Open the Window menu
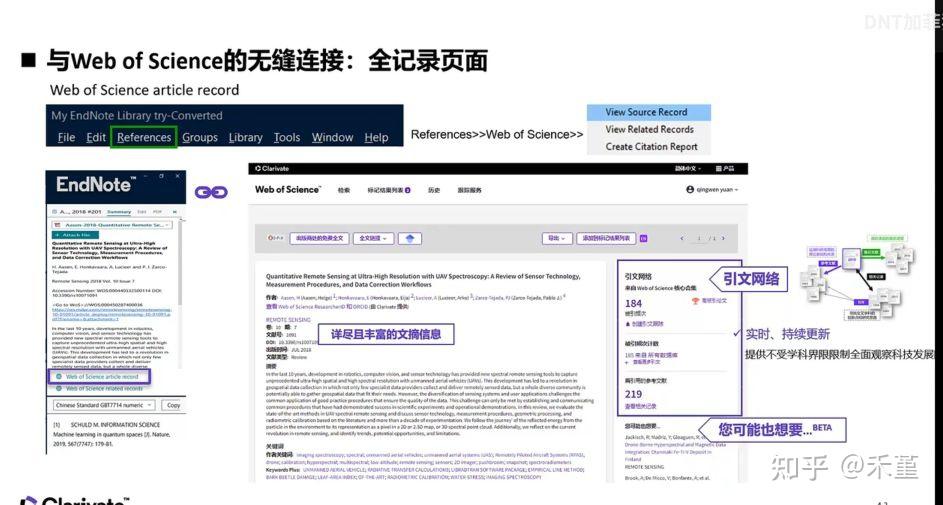This screenshot has width=943, height=505. coord(332,138)
